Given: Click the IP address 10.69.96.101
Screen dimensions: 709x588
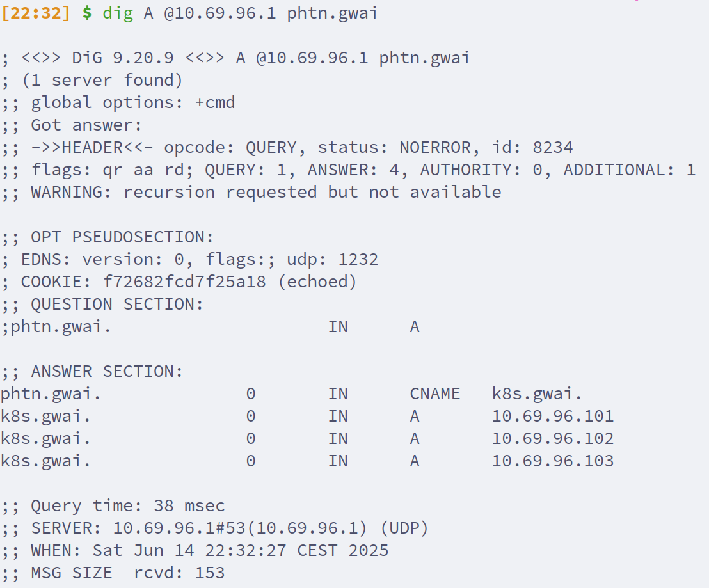Looking at the screenshot, I should (553, 417).
